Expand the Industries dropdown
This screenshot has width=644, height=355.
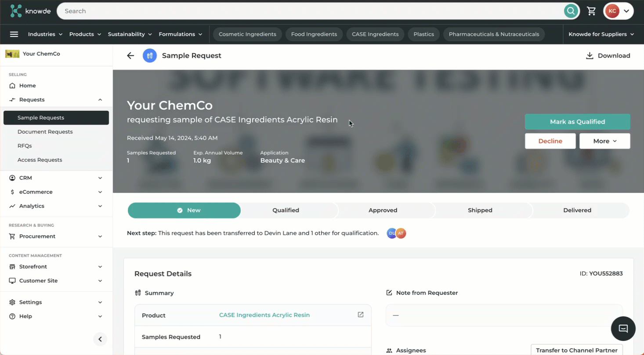click(45, 34)
